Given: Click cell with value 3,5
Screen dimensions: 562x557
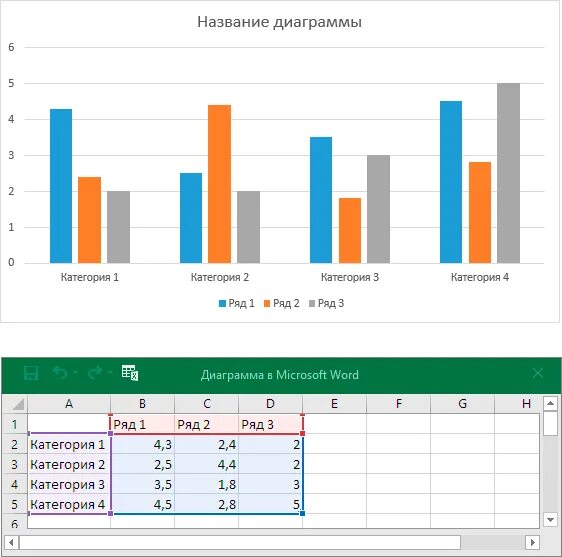Looking at the screenshot, I should click(142, 484).
